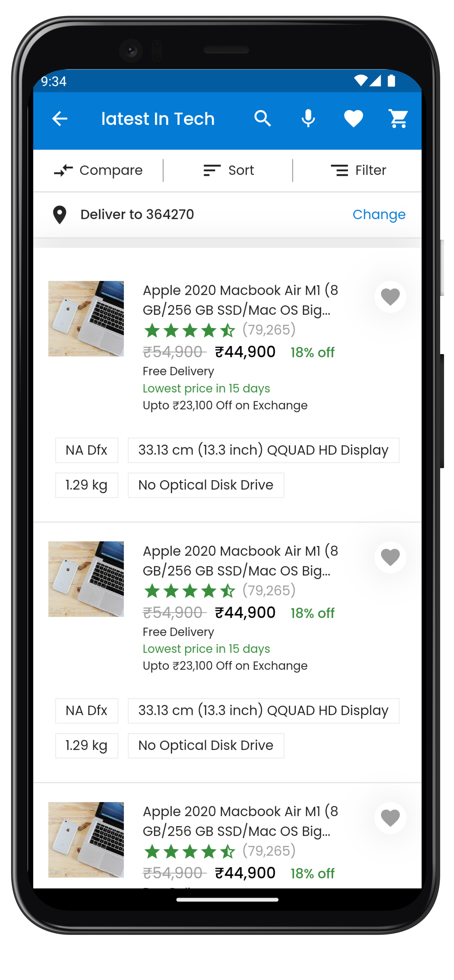
Task: Open the Sort options
Action: tap(228, 171)
